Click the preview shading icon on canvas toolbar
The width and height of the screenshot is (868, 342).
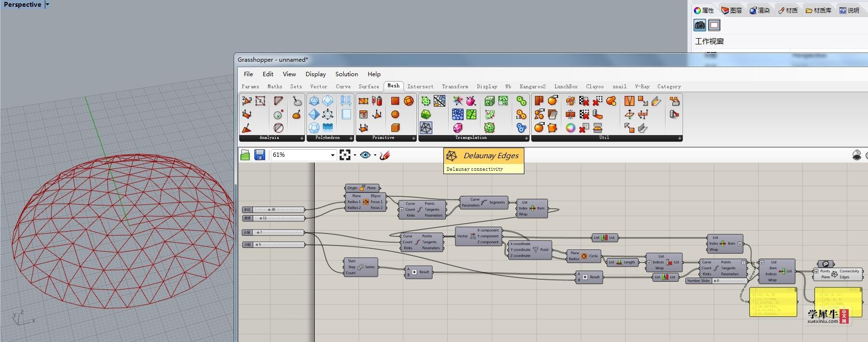pyautogui.click(x=857, y=155)
